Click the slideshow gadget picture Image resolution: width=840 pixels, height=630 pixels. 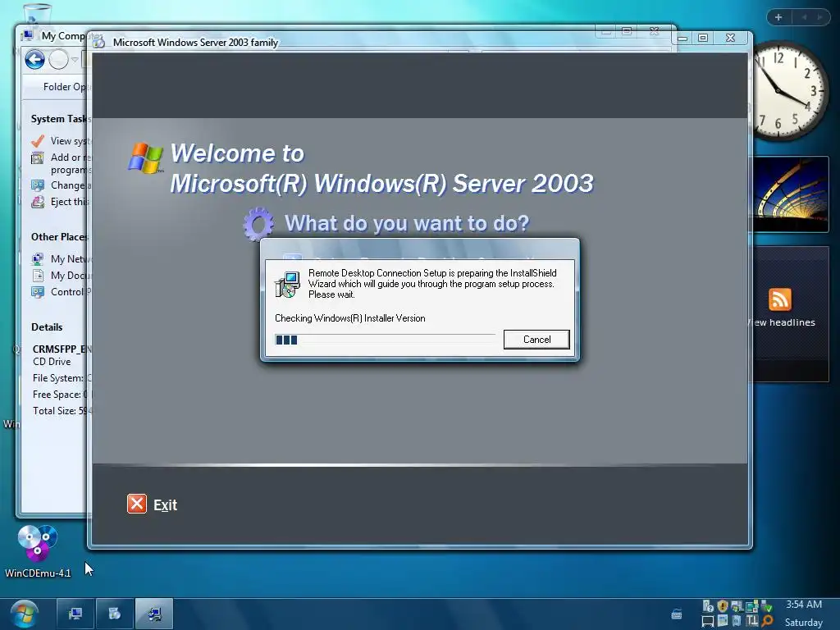791,194
